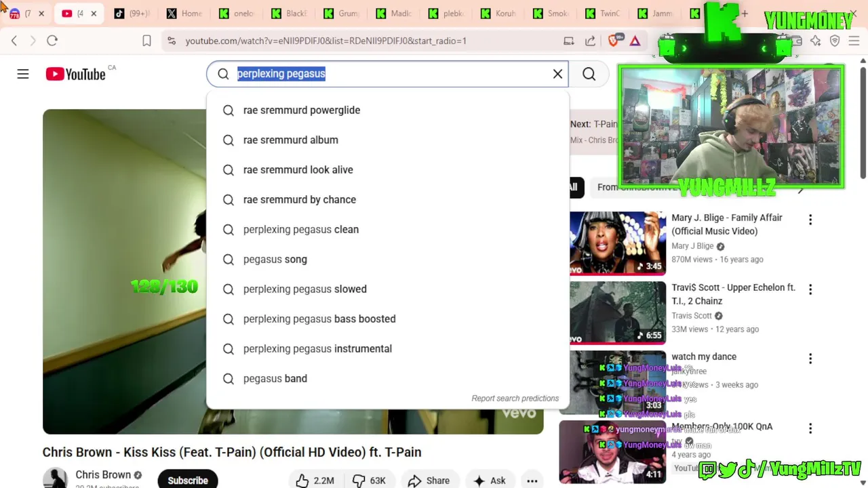
Task: Open the Brave shields lion icon
Action: coord(614,41)
